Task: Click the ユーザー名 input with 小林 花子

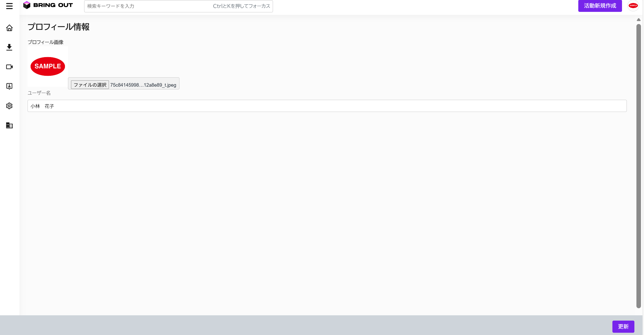Action: [x=327, y=106]
